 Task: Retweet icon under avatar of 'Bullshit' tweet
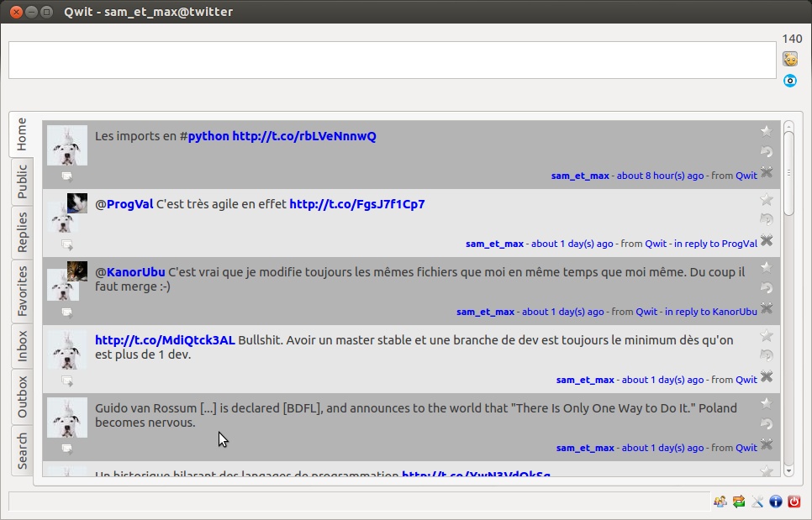point(66,381)
